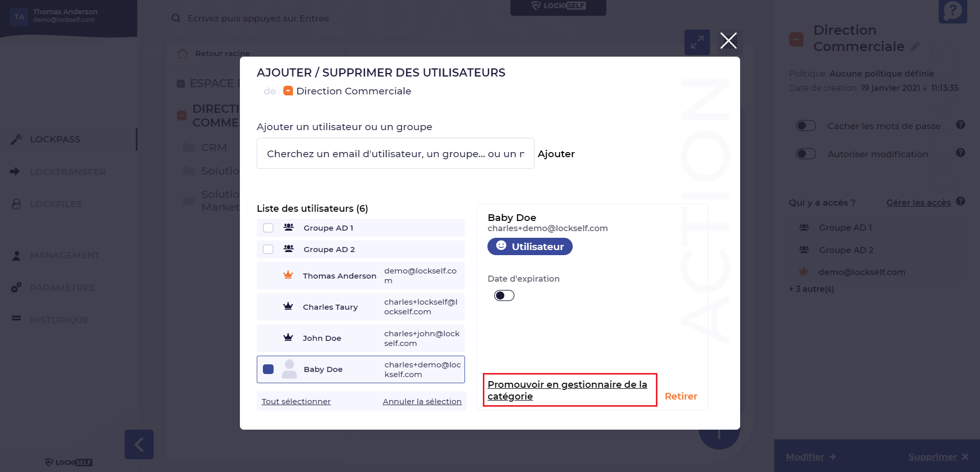
Task: Click the user or group search field
Action: click(395, 154)
